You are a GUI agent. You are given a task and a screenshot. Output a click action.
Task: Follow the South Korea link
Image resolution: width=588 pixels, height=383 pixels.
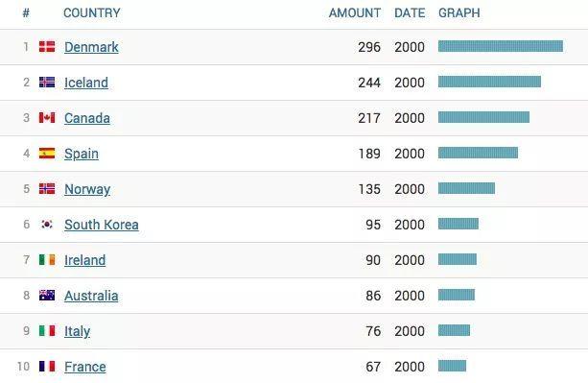pos(102,225)
